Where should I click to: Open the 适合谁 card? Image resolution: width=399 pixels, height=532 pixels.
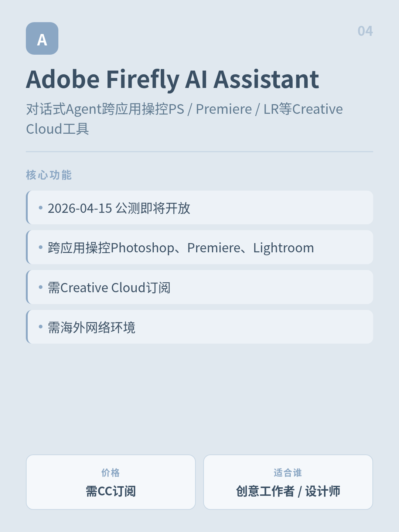pyautogui.click(x=288, y=482)
